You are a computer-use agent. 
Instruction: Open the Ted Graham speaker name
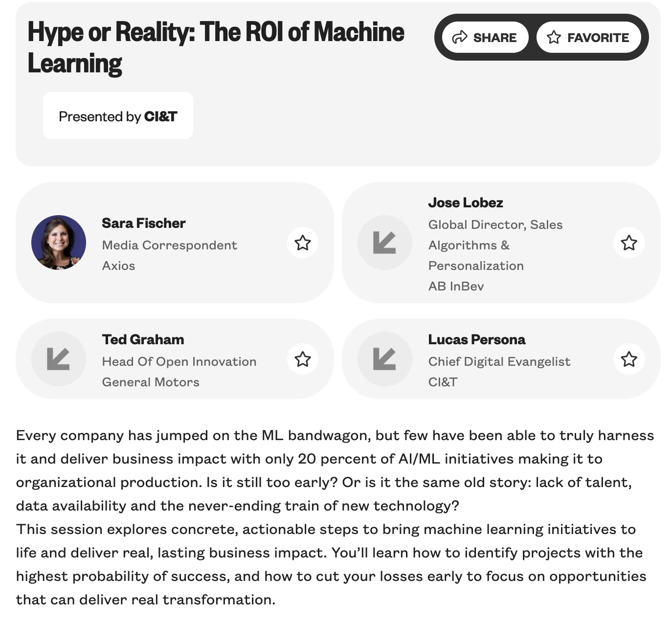pyautogui.click(x=143, y=339)
